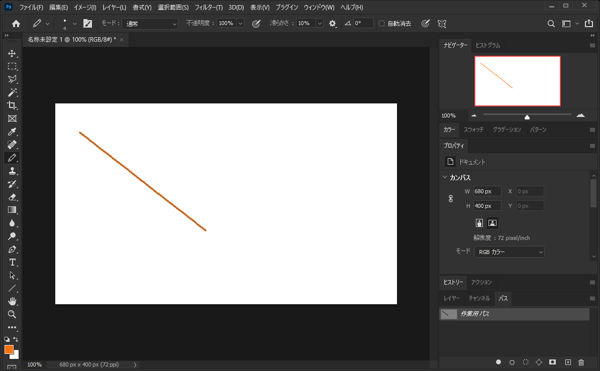Screen dimensions: 600x371
Task: Switch to the チャンネル tab
Action: (x=479, y=298)
